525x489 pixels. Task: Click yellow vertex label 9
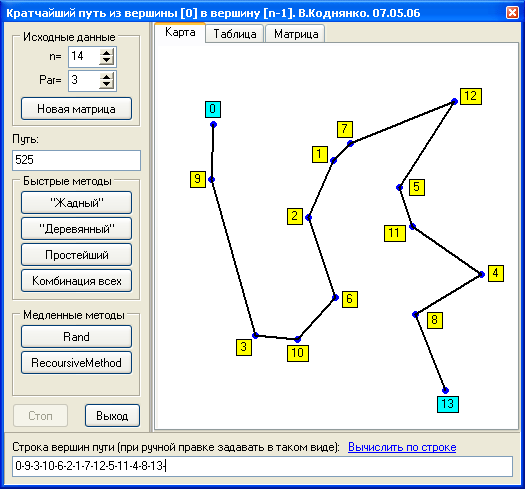coord(198,179)
